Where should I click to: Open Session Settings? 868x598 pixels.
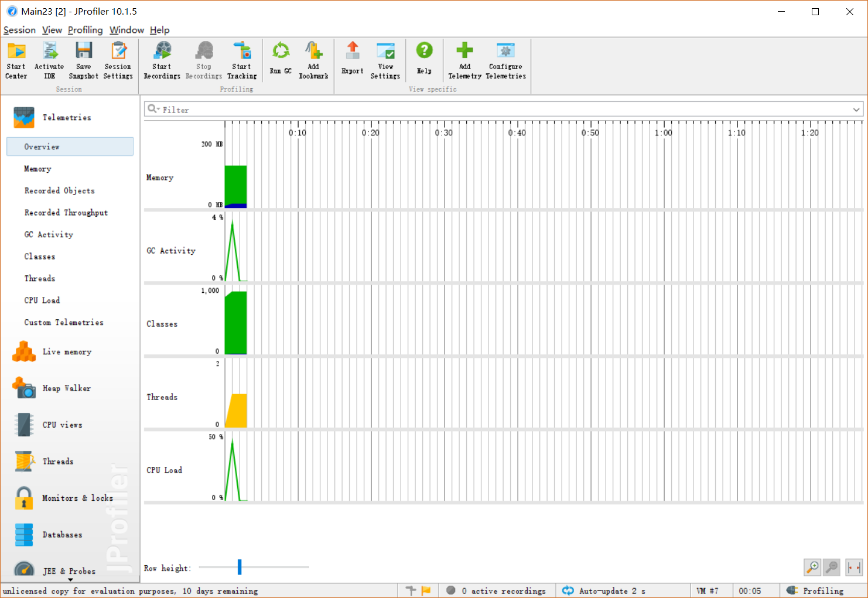[x=118, y=60]
